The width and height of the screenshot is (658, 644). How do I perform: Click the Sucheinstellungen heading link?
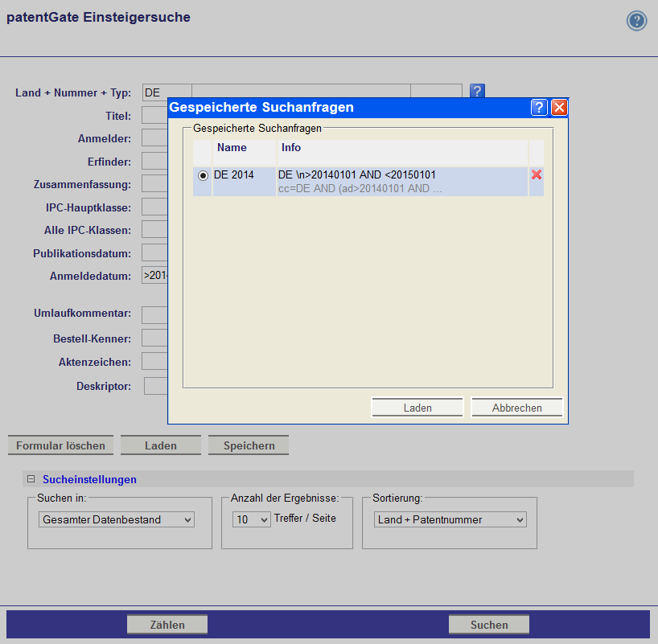[x=89, y=479]
